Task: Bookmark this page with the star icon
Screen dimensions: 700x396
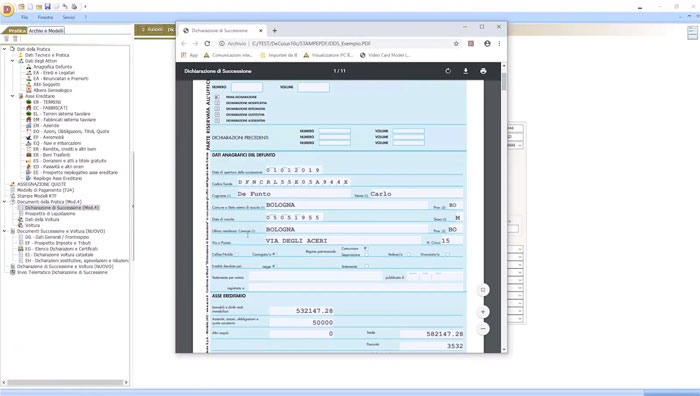Action: pyautogui.click(x=456, y=43)
